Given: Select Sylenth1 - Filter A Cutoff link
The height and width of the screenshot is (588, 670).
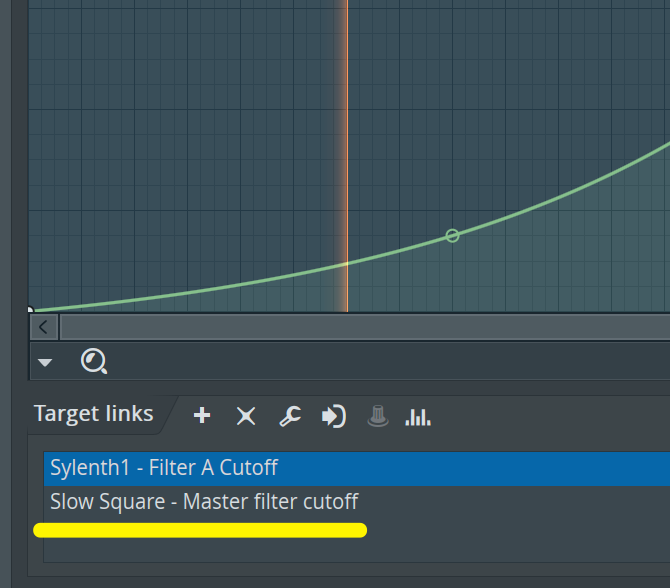Looking at the screenshot, I should click(x=357, y=468).
